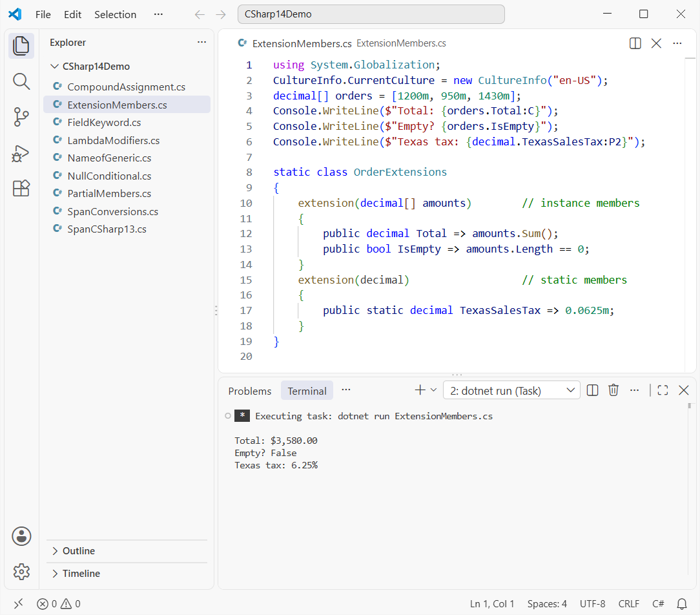
Task: Open NameofGeneric.cs in Explorer
Action: tap(127, 158)
